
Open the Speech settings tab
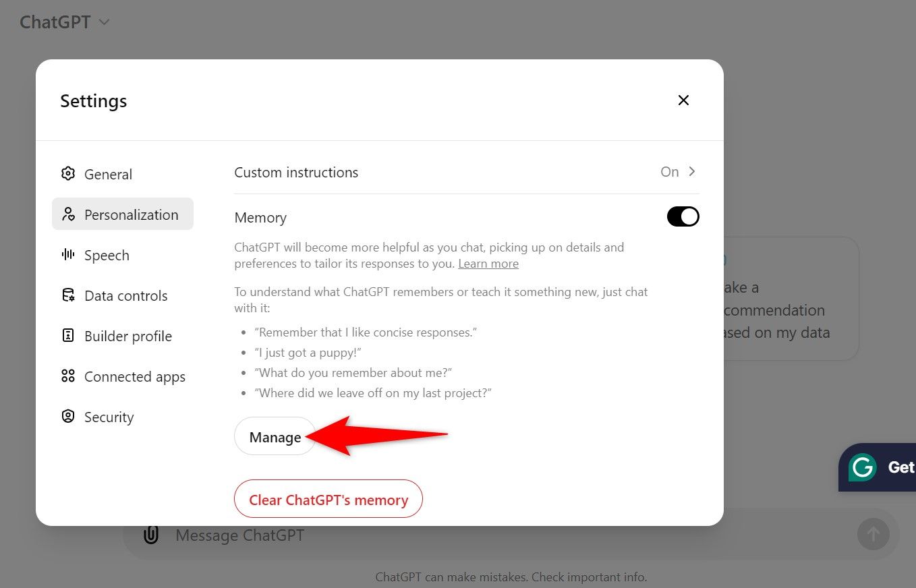[123, 255]
